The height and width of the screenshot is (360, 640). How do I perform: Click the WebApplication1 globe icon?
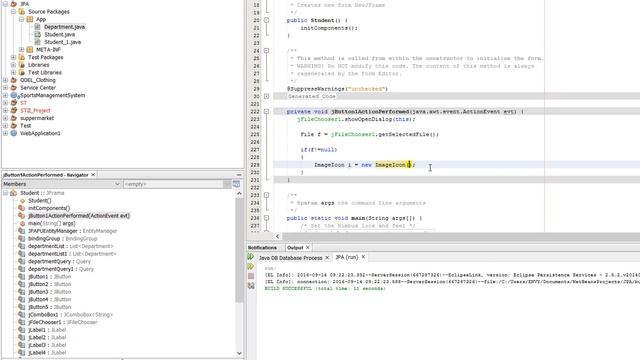pos(13,133)
